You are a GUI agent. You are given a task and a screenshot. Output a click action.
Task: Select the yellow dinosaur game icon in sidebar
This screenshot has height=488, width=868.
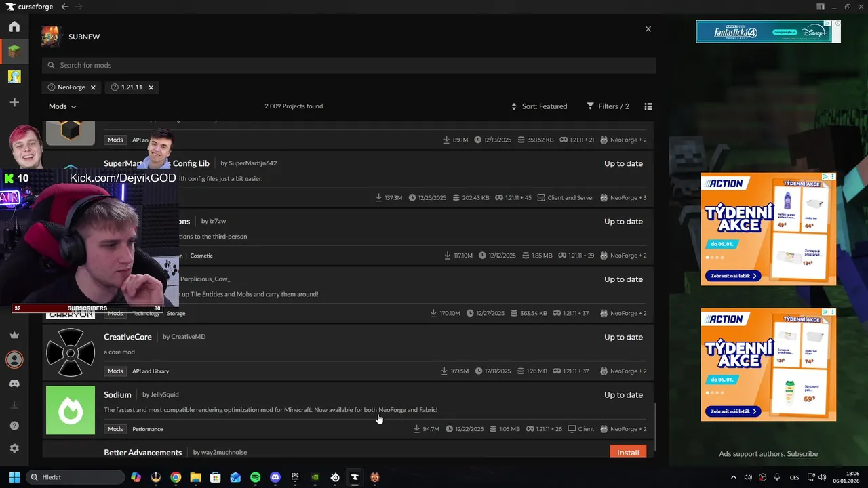[14, 77]
